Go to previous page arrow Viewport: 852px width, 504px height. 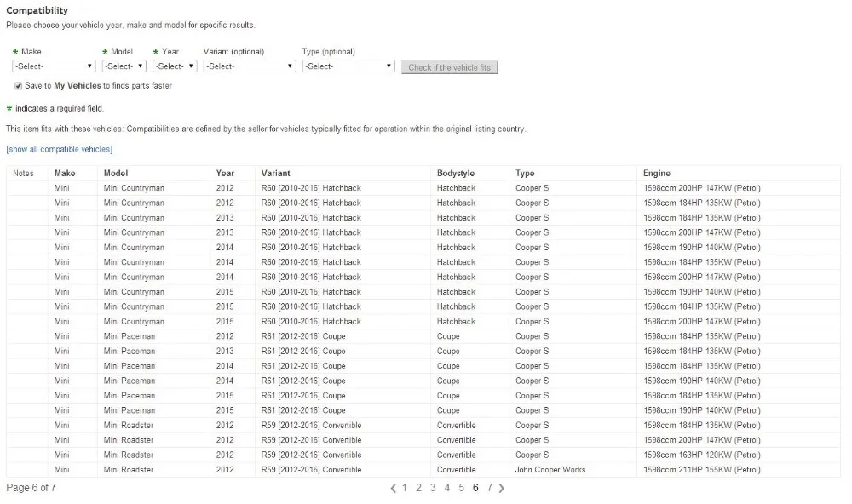[393, 489]
